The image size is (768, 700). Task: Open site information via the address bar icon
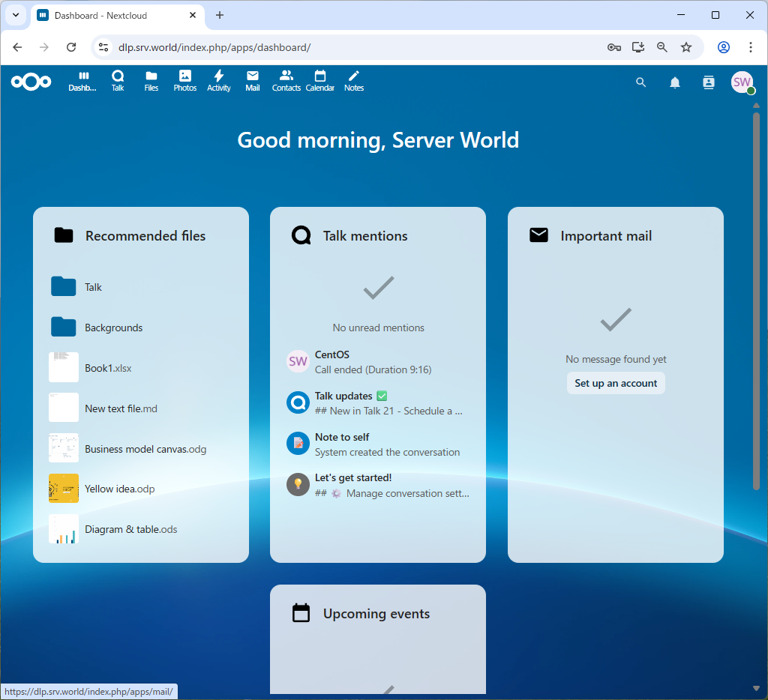point(102,46)
